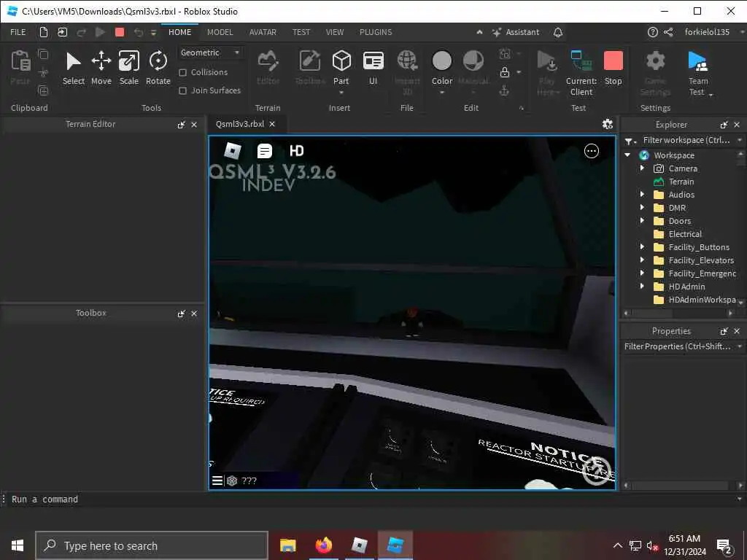Viewport: 747px width, 560px height.
Task: Switch Current: Client view
Action: pyautogui.click(x=581, y=73)
